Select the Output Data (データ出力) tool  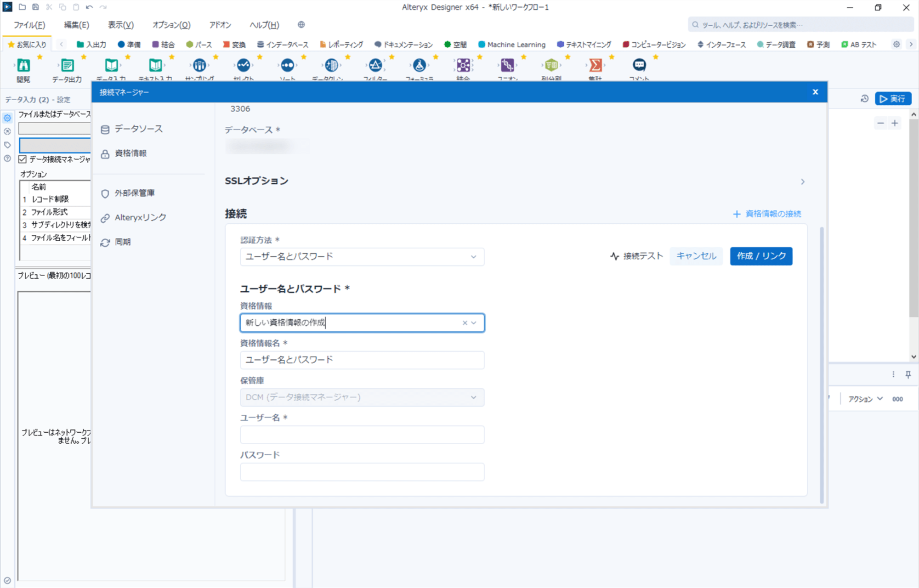[67, 66]
